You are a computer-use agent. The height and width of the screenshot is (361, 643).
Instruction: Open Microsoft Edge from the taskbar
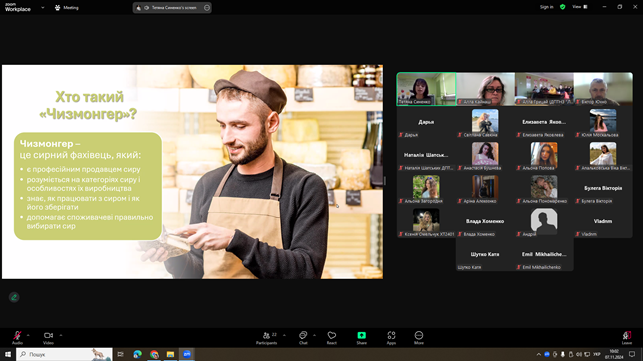tap(137, 354)
